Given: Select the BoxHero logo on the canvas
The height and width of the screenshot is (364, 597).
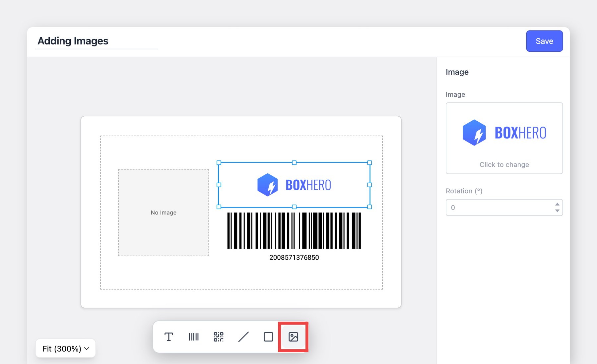Looking at the screenshot, I should (294, 185).
